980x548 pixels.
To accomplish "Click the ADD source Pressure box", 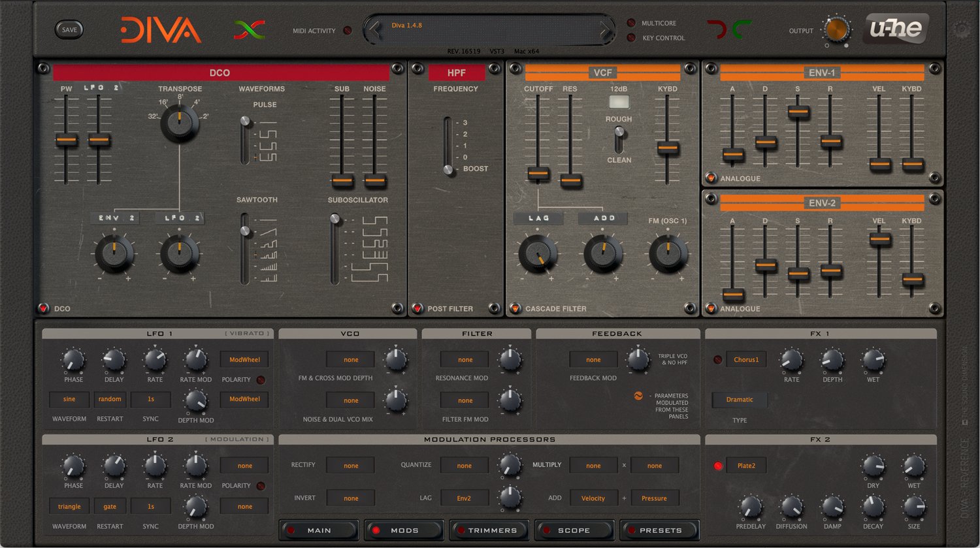I will pyautogui.click(x=654, y=498).
